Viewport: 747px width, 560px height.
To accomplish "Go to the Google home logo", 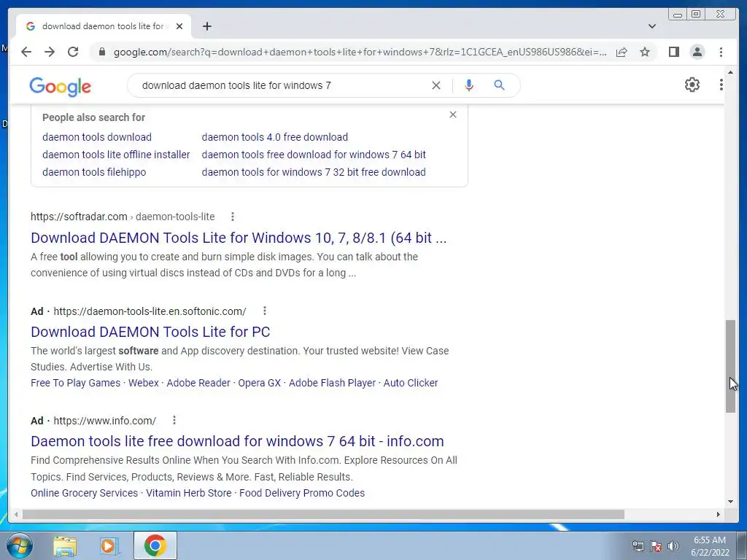I will pos(60,87).
